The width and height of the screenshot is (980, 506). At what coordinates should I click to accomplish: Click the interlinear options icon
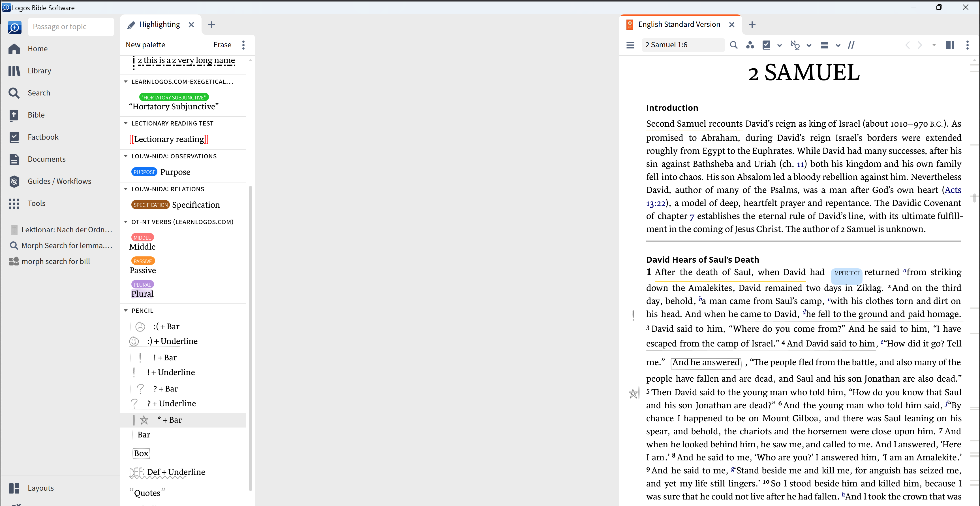tap(795, 45)
